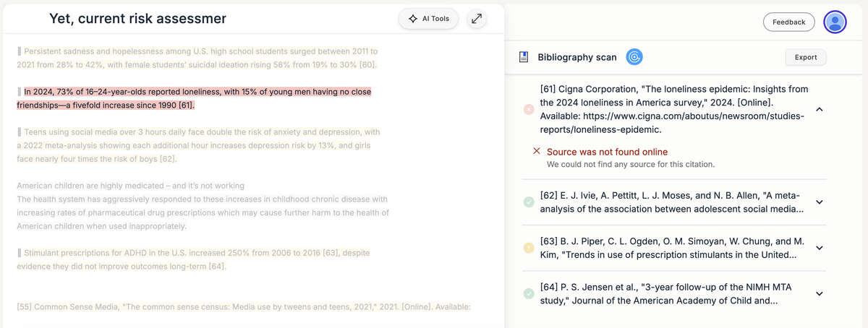868x328 pixels.
Task: Collapse the Cigna citation 61 entry
Action: pos(819,109)
